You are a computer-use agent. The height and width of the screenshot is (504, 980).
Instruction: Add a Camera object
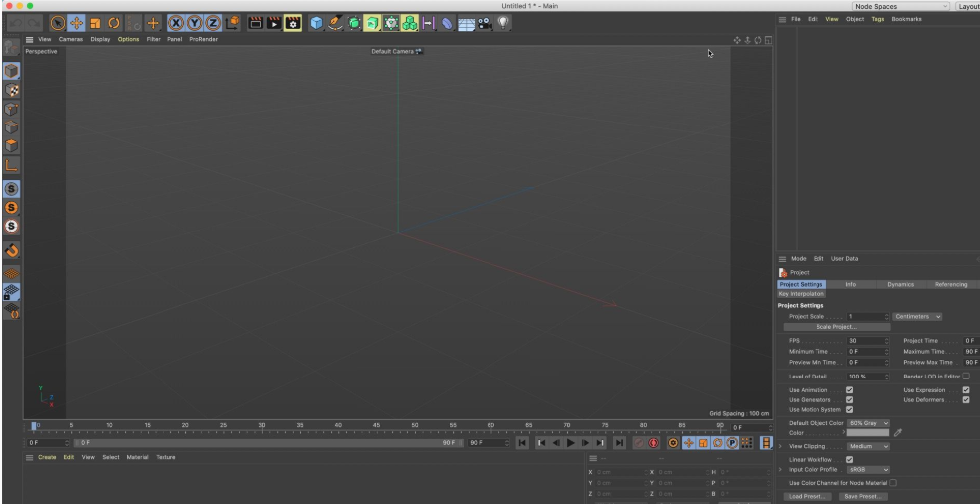point(485,23)
